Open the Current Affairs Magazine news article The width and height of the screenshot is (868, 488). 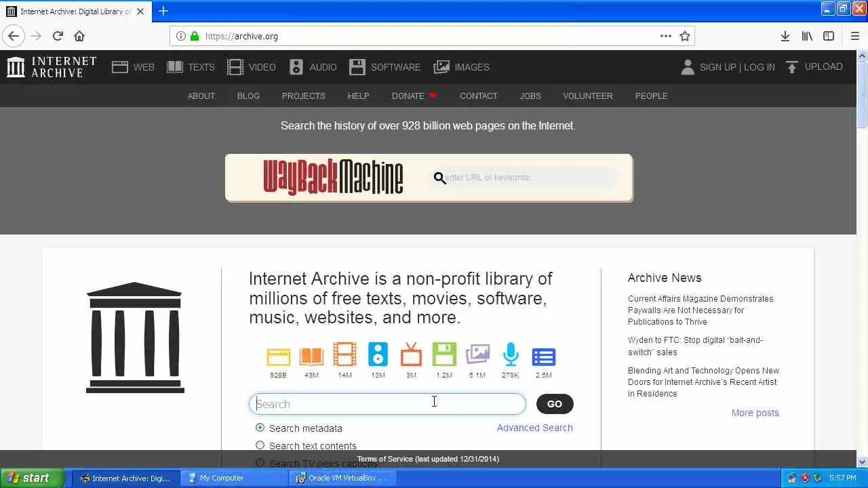click(701, 310)
